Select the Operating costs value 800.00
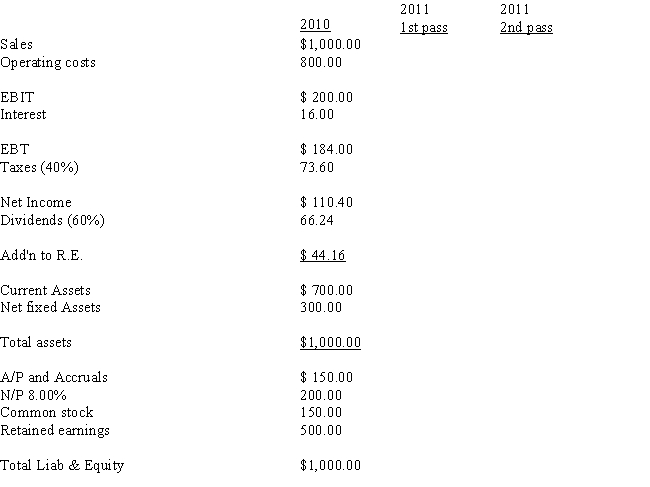650x487 pixels. point(321,62)
